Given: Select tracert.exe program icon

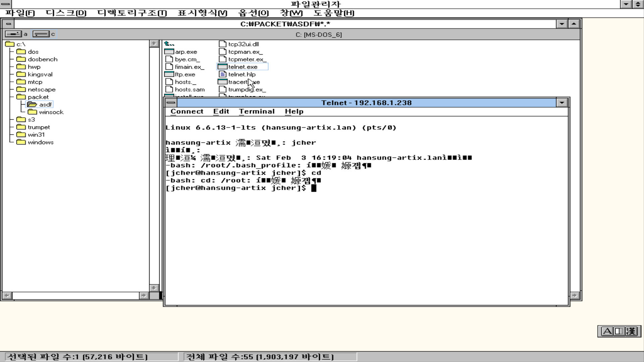Looking at the screenshot, I should tap(222, 82).
